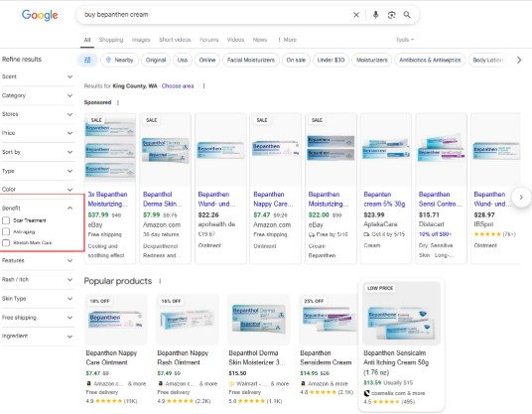The width and height of the screenshot is (532, 414).
Task: Open 3x Bepanthen Moisturizing eBay listing
Action: [108, 200]
